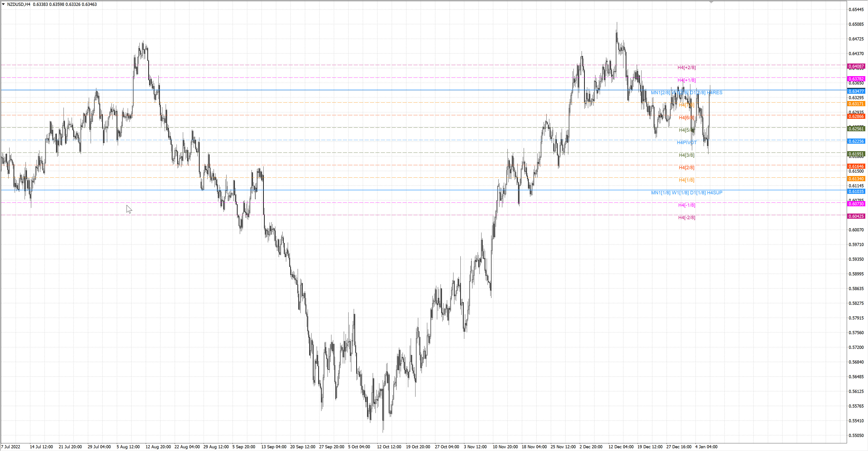Click the chart shift marker triangle at top
The height and width of the screenshot is (451, 868).
[711, 2]
